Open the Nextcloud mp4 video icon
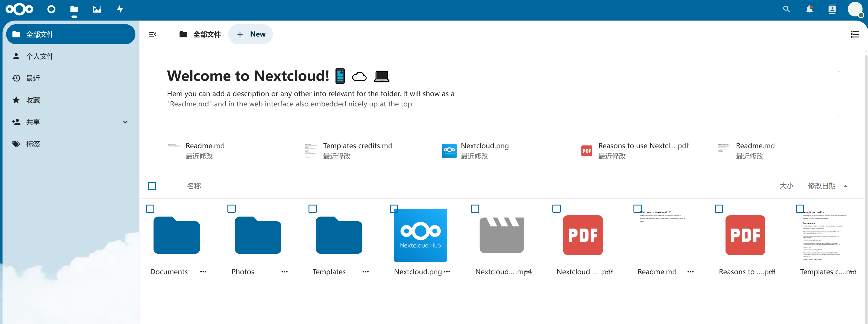Image resolution: width=868 pixels, height=324 pixels. pyautogui.click(x=501, y=235)
